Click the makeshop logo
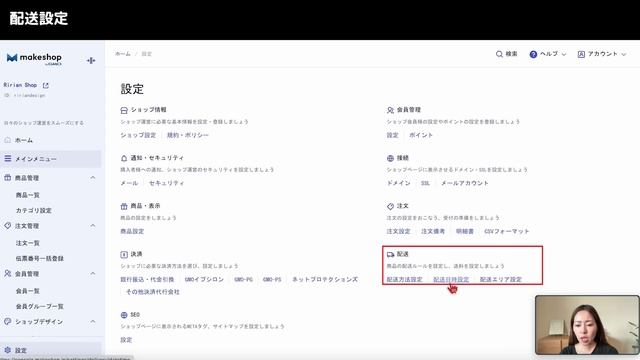 [34, 59]
